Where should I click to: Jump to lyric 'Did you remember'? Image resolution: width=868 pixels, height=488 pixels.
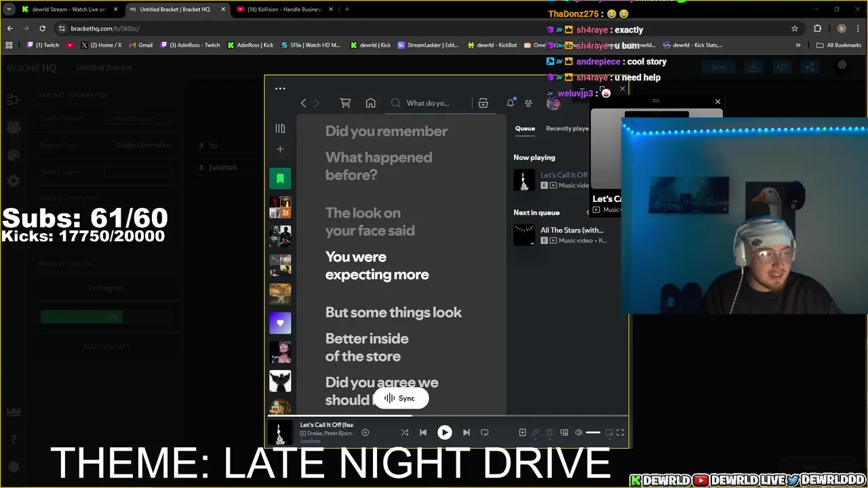386,131
